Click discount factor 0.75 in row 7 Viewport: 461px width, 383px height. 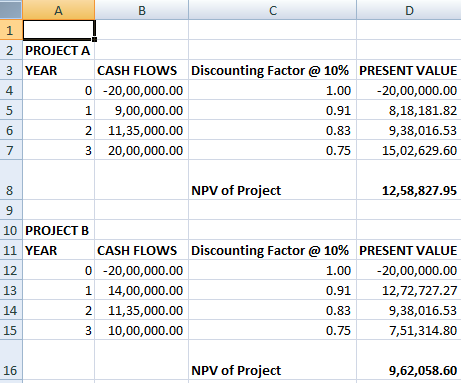272,150
